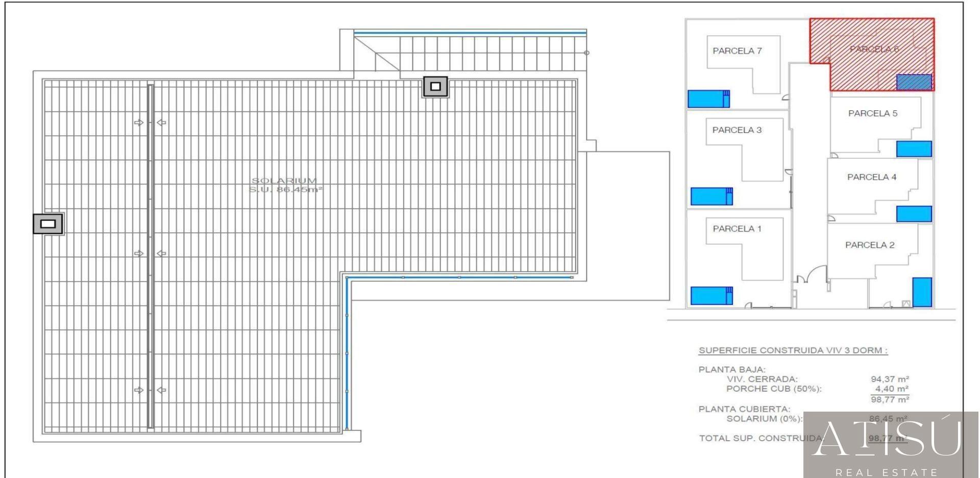The width and height of the screenshot is (980, 478).
Task: Click the "PLANTA CUBIERTA:" line
Action: pos(744,409)
